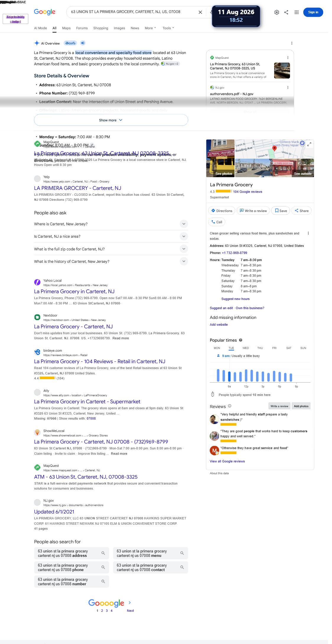Image resolution: width=332 pixels, height=644 pixels.
Task: Switch to the Maps tab
Action: [66, 28]
